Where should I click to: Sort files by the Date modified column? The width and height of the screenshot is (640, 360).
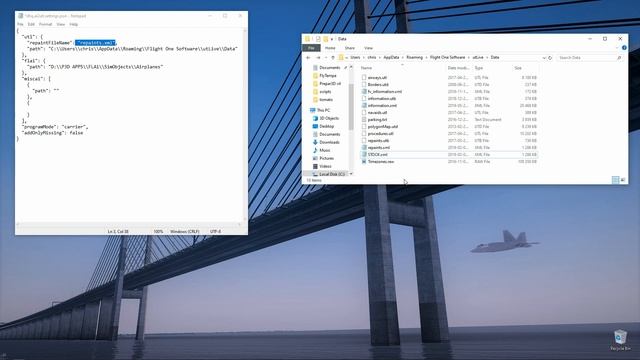tap(458, 68)
